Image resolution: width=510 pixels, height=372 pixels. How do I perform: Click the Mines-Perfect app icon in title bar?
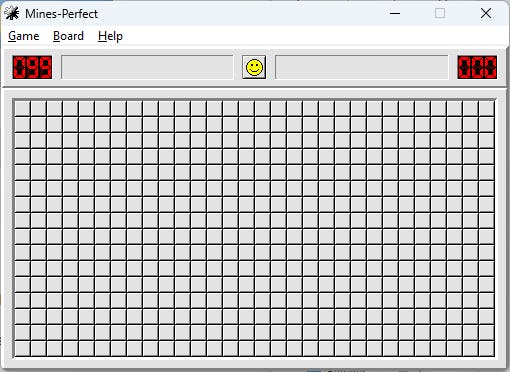pos(12,13)
